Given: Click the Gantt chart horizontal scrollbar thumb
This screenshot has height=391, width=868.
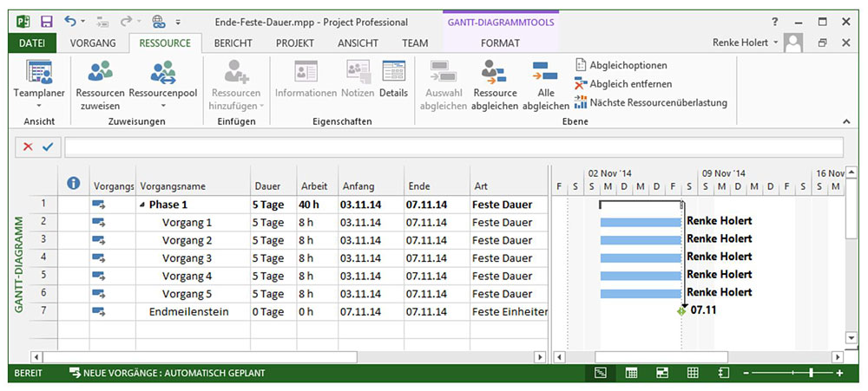Looking at the screenshot, I should click(661, 356).
